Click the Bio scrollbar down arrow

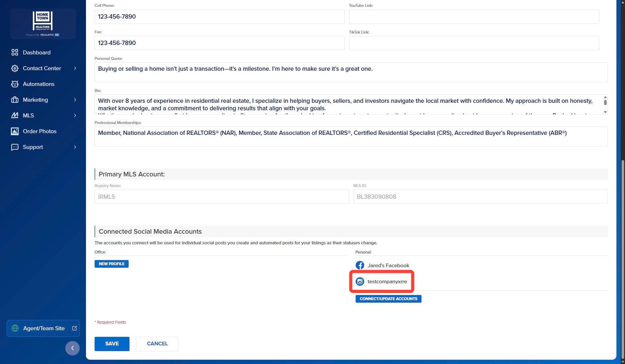pos(605,112)
